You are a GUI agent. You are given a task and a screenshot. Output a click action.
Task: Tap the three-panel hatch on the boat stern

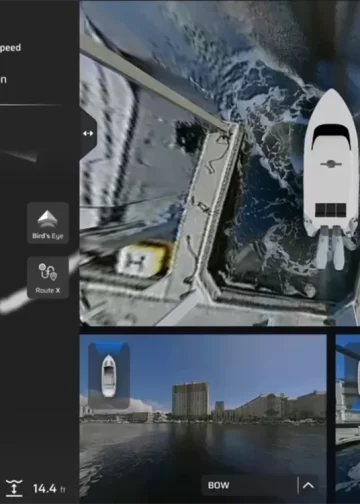(x=331, y=210)
